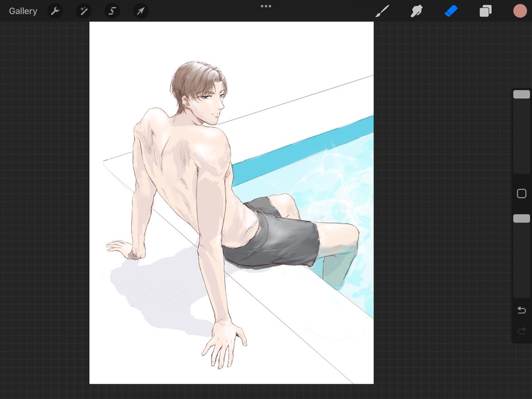532x399 pixels.
Task: Redo the last undone action
Action: [522, 331]
